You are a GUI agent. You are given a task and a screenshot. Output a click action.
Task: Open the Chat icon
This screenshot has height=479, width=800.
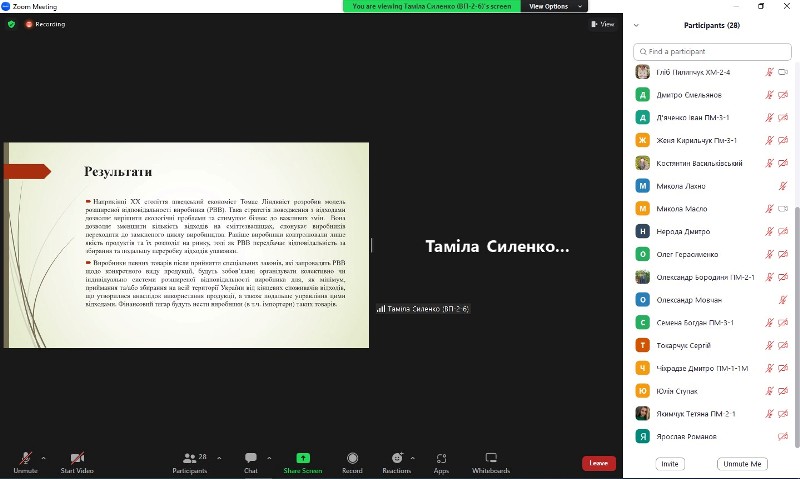pos(251,458)
